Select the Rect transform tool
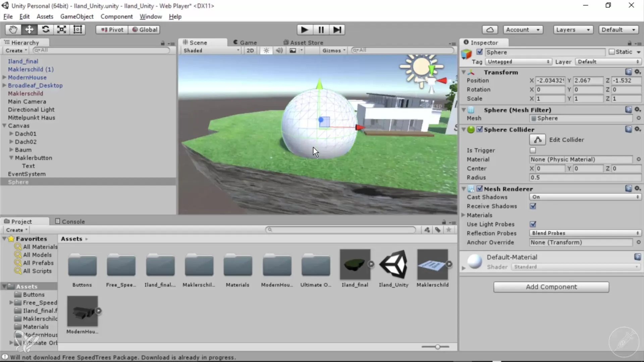Image resolution: width=644 pixels, height=362 pixels. coord(77,30)
